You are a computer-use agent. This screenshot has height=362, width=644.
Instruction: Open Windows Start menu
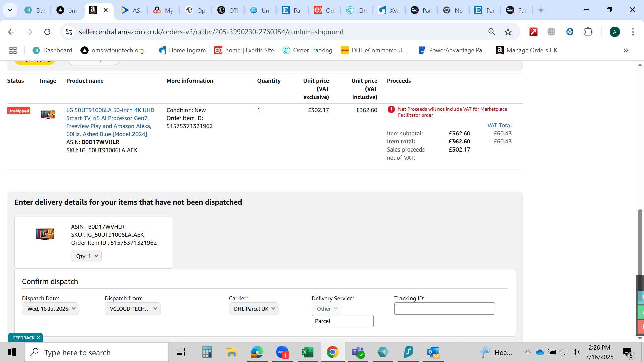(x=12, y=352)
